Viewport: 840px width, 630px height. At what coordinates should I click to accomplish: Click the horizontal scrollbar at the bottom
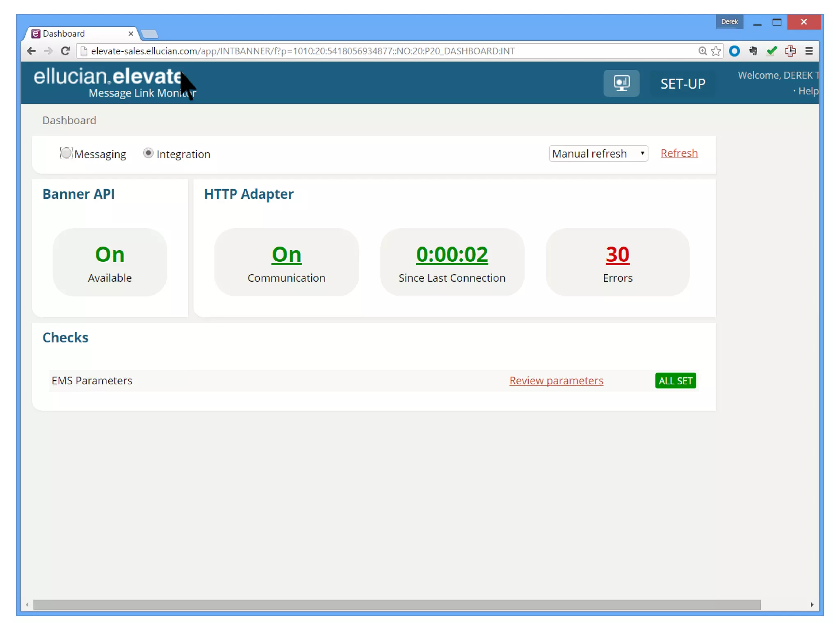point(397,605)
